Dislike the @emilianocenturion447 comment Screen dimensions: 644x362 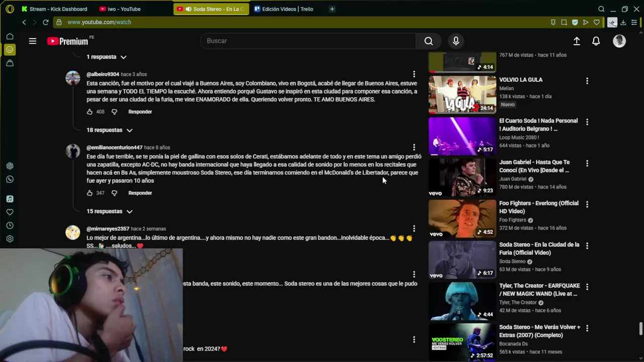point(114,193)
